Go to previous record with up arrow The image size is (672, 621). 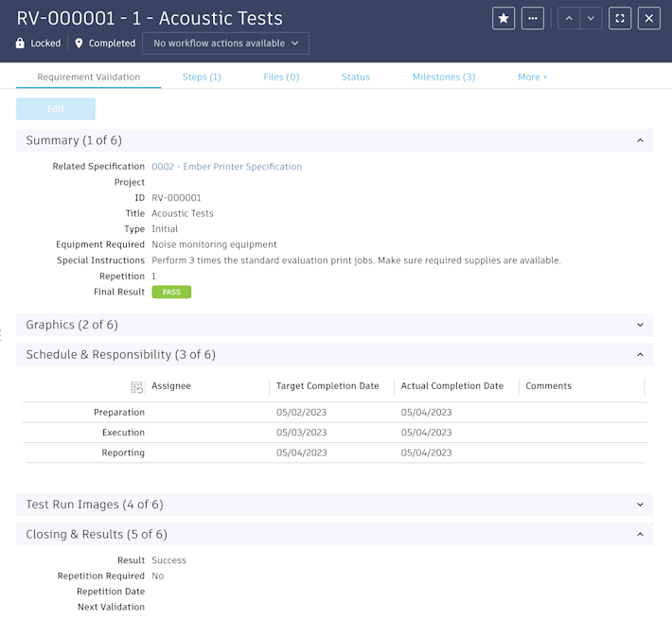point(569,18)
